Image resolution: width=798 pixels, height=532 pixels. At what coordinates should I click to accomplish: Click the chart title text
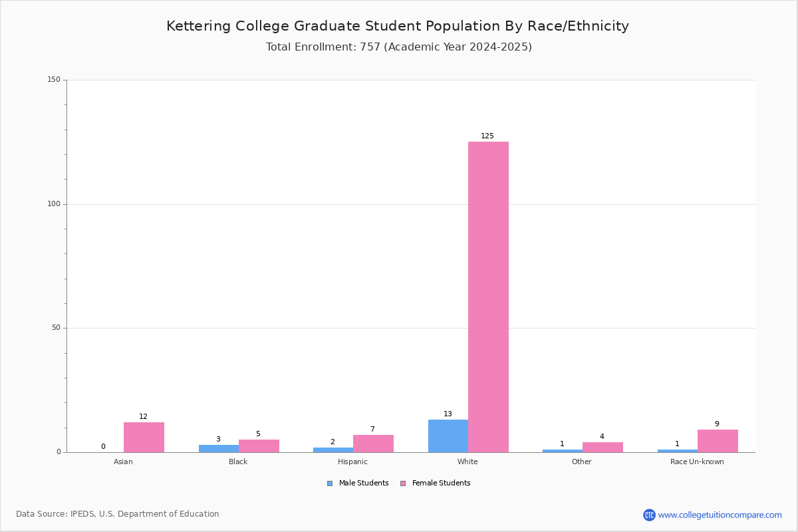pos(398,26)
